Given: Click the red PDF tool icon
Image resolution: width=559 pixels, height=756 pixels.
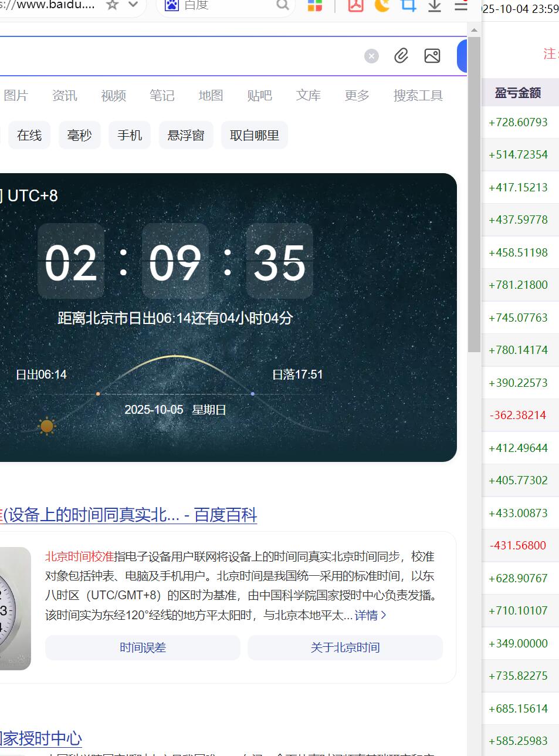Looking at the screenshot, I should (355, 5).
